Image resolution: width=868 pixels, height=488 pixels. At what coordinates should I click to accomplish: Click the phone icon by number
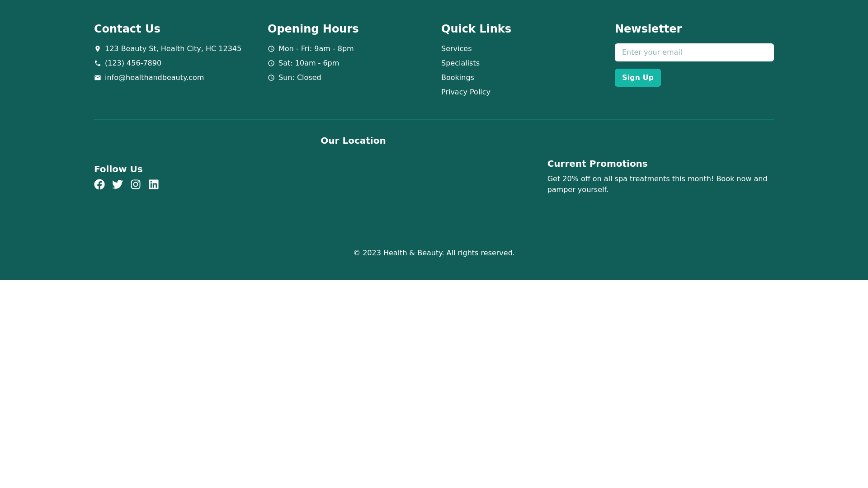98,63
